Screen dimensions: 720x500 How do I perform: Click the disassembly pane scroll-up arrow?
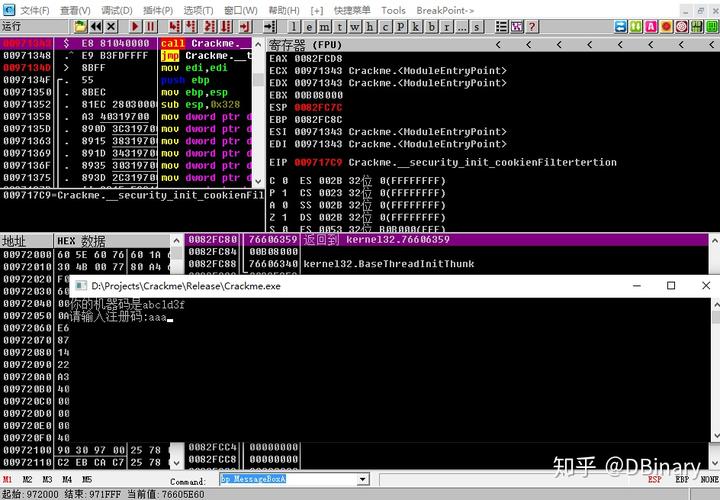(x=258, y=45)
